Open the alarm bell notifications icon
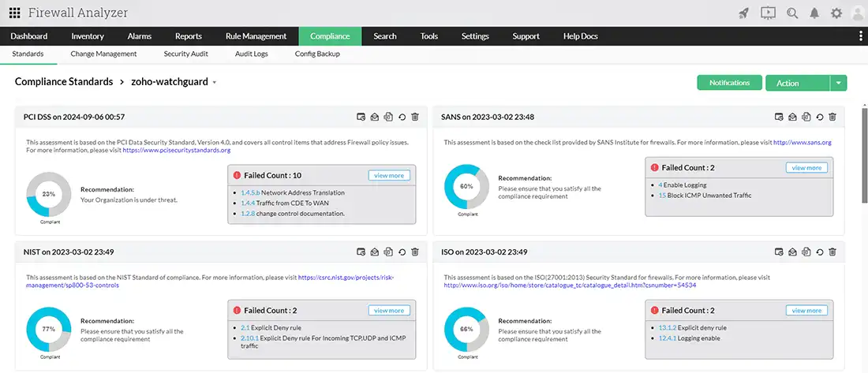 [x=814, y=13]
